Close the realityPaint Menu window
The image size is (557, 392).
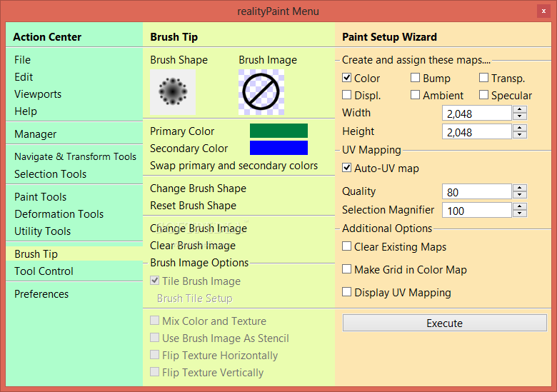tap(543, 11)
